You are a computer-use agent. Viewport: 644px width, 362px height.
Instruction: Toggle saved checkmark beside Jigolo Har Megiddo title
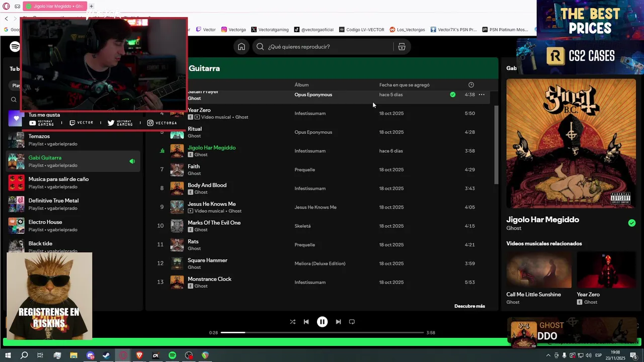pyautogui.click(x=632, y=223)
